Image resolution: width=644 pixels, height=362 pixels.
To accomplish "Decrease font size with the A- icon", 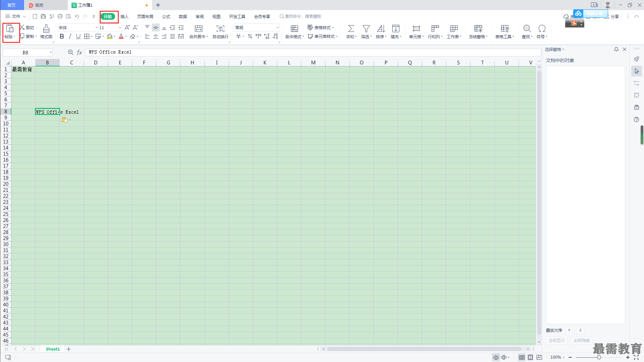I will click(136, 27).
